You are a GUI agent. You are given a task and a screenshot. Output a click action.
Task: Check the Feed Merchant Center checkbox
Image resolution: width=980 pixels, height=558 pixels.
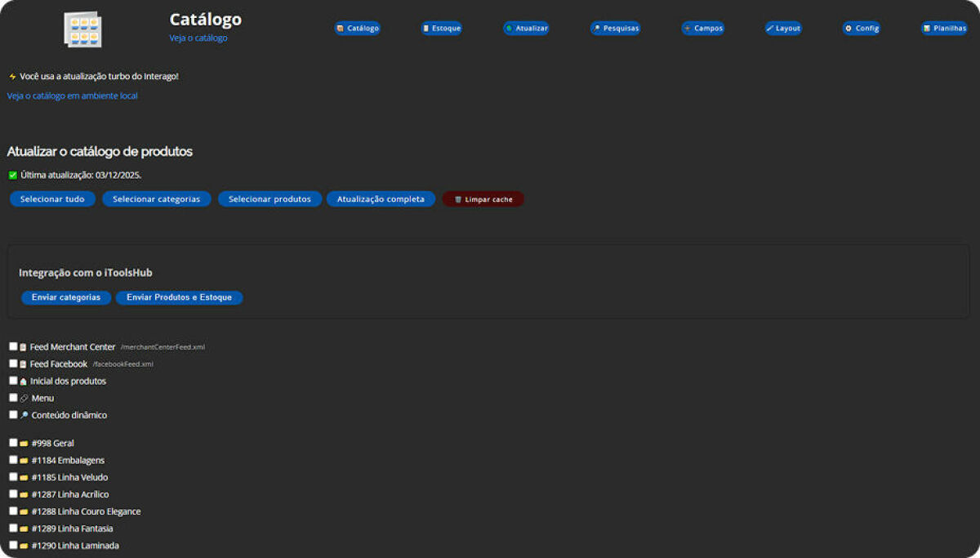(13, 346)
